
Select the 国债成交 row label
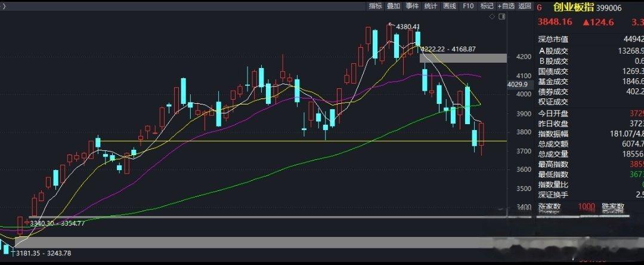(x=553, y=72)
